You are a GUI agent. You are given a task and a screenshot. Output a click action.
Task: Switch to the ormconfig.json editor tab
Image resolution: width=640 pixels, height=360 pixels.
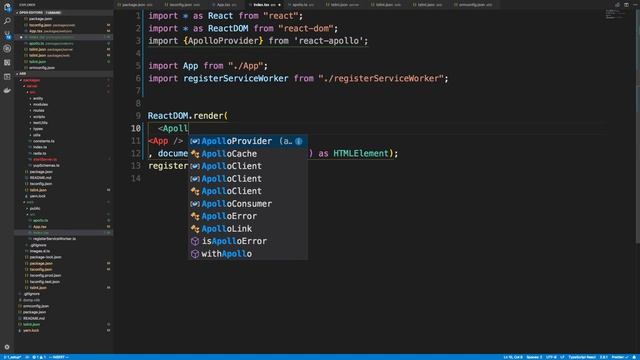coord(474,5)
